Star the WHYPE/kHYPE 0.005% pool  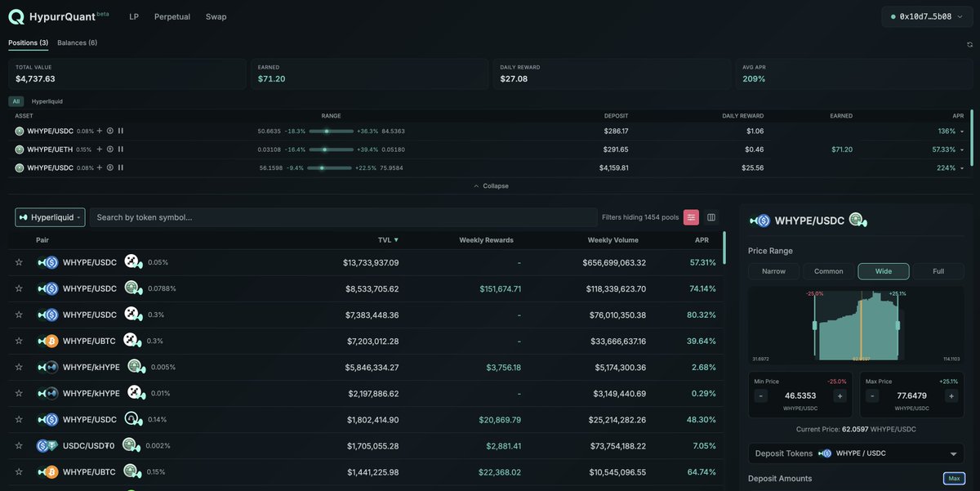pyautogui.click(x=19, y=367)
